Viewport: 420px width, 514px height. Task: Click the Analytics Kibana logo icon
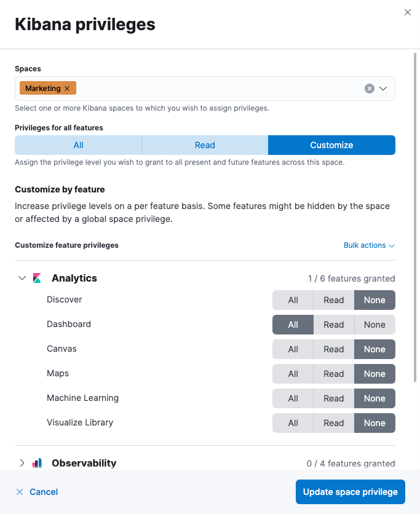(38, 278)
